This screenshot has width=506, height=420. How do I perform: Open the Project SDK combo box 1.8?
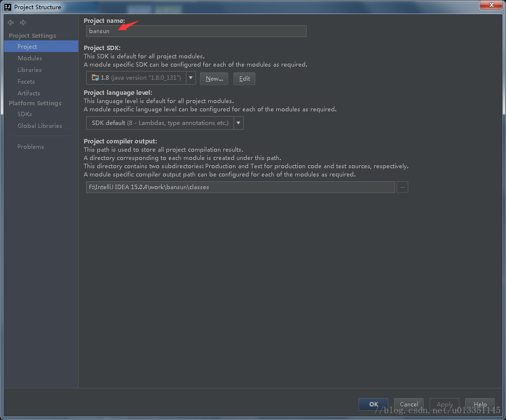(x=141, y=78)
